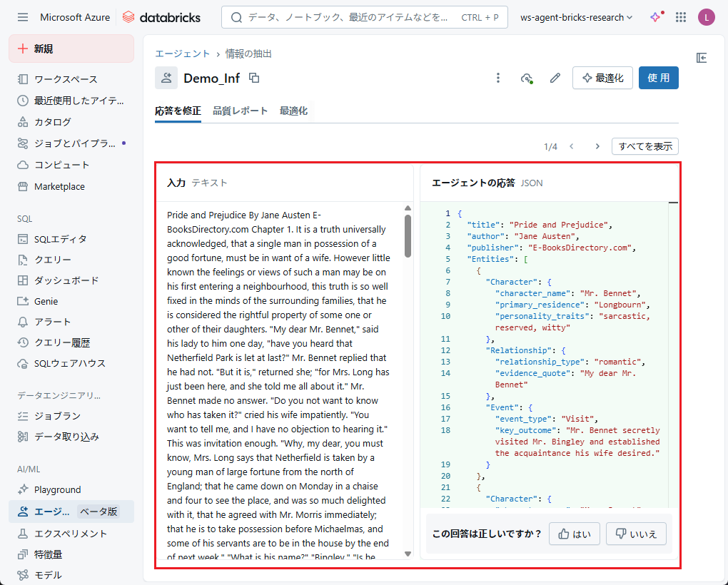Open the Databricks Assistant sparkle icon
728x585 pixels.
[x=655, y=17]
